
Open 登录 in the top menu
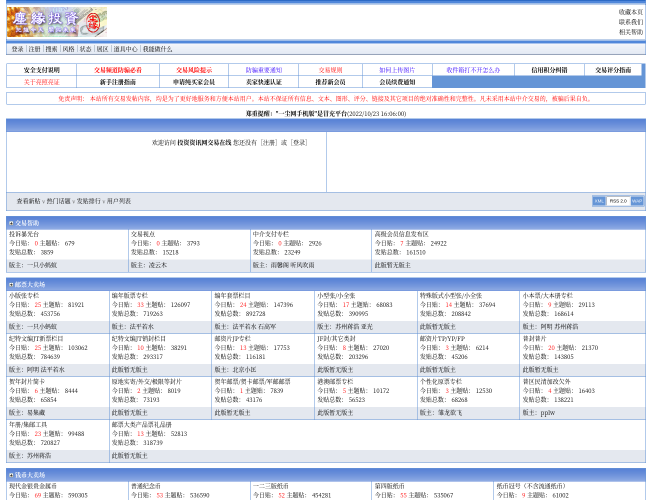[18, 49]
